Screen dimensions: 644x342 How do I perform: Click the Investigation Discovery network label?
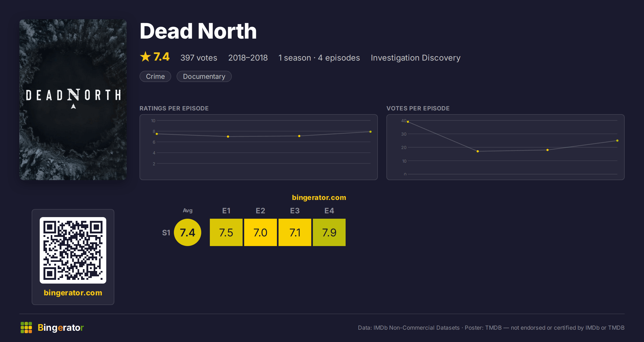click(416, 58)
